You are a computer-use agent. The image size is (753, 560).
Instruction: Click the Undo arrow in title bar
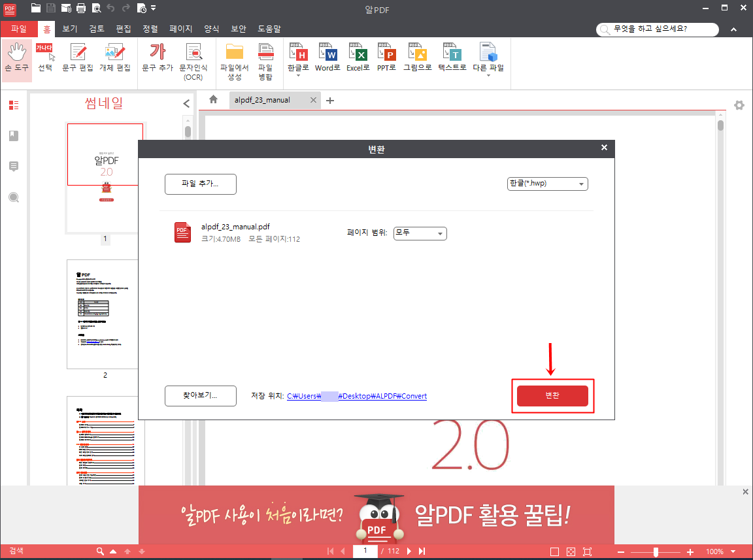(x=111, y=8)
